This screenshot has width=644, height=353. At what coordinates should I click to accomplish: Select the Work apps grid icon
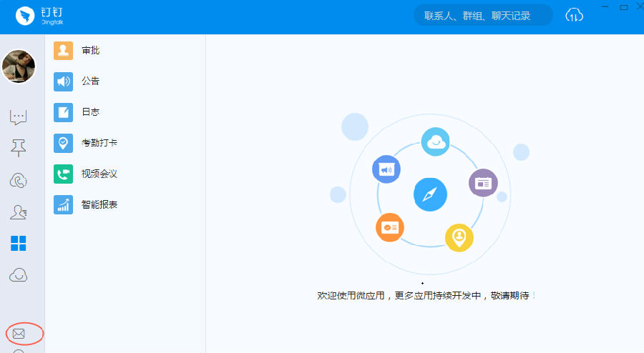pyautogui.click(x=18, y=243)
